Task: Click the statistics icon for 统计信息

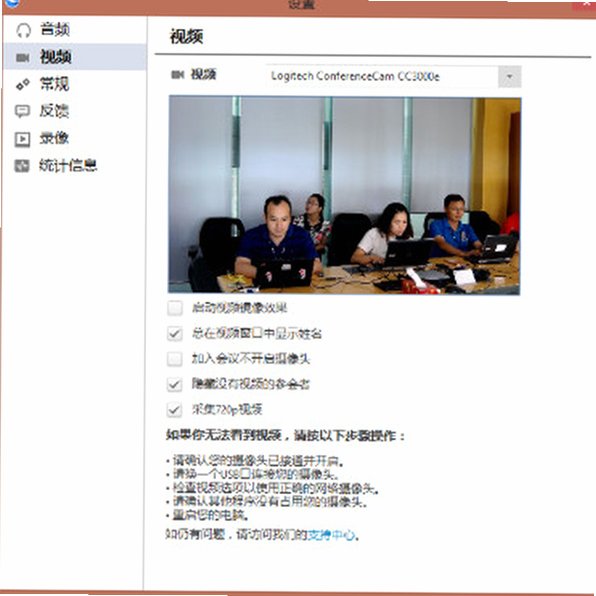Action: tap(22, 166)
